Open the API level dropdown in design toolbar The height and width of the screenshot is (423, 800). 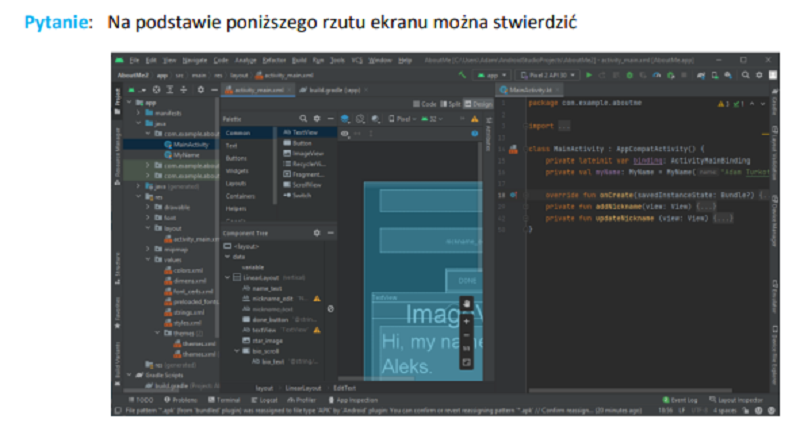click(432, 119)
